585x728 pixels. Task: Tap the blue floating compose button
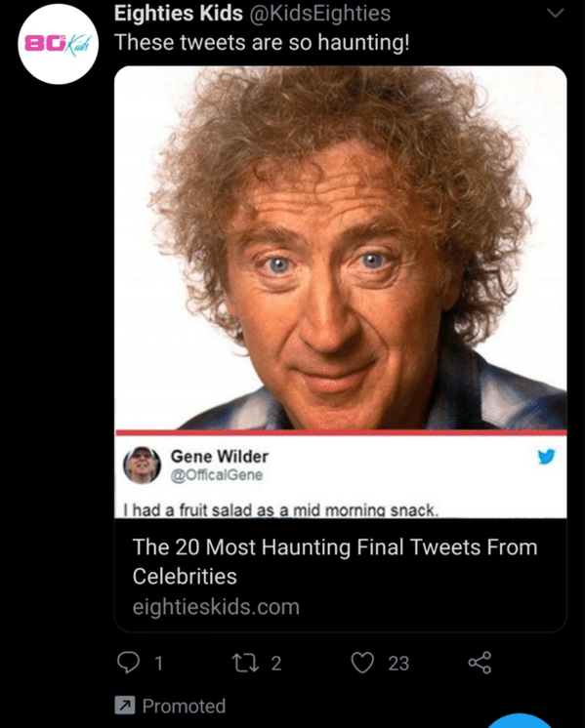pos(521,721)
